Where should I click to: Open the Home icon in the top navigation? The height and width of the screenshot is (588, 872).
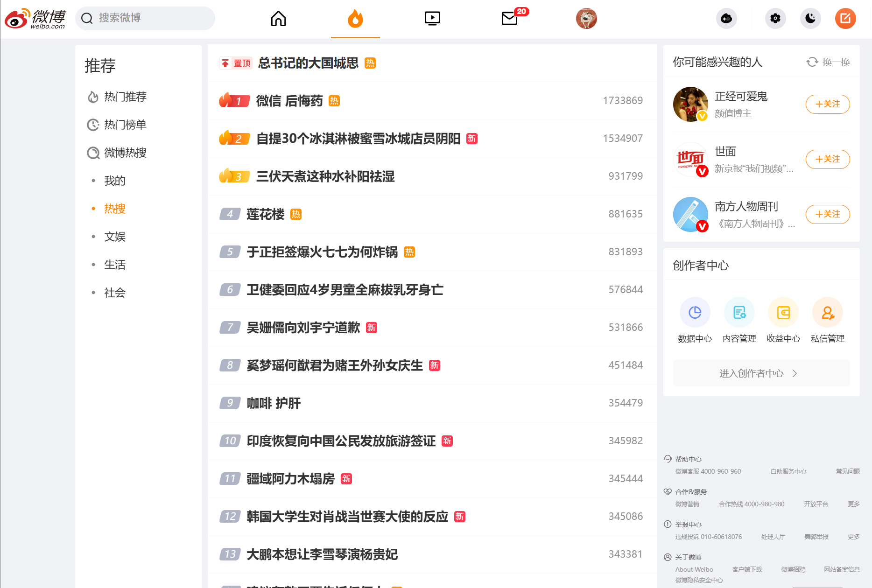click(x=278, y=19)
